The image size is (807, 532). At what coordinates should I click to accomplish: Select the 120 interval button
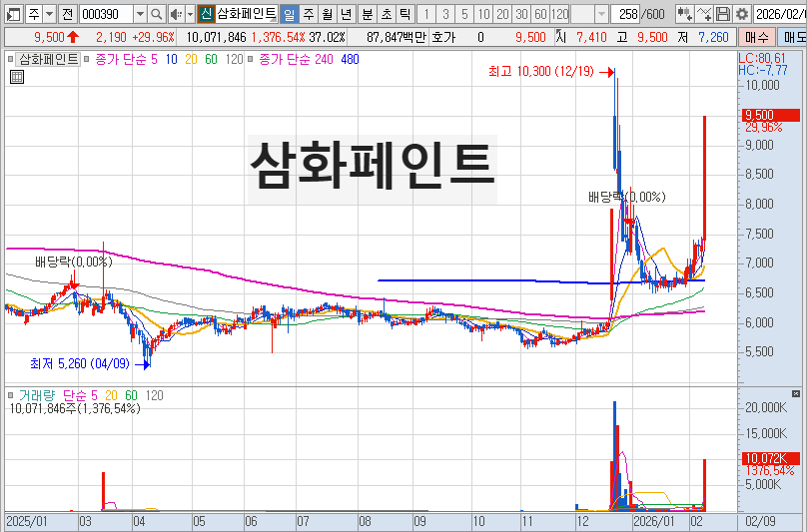coord(559,14)
